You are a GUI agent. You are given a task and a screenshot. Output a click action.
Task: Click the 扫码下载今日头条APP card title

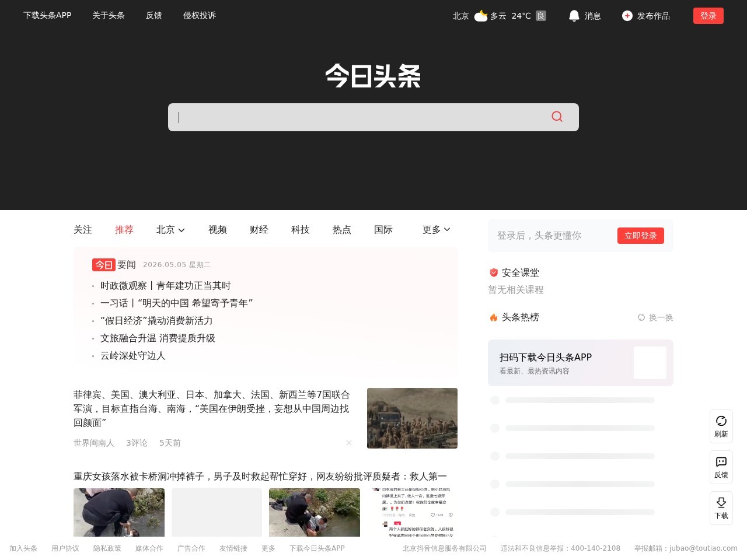(546, 357)
